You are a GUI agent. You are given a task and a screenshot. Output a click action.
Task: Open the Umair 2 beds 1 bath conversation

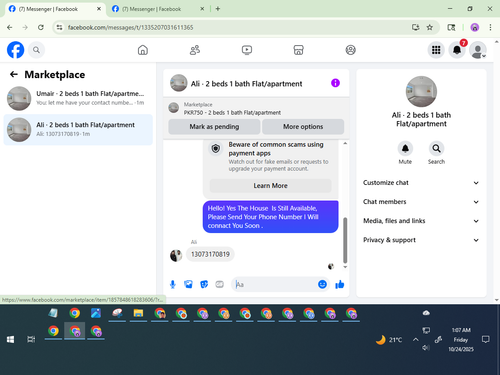(x=78, y=98)
